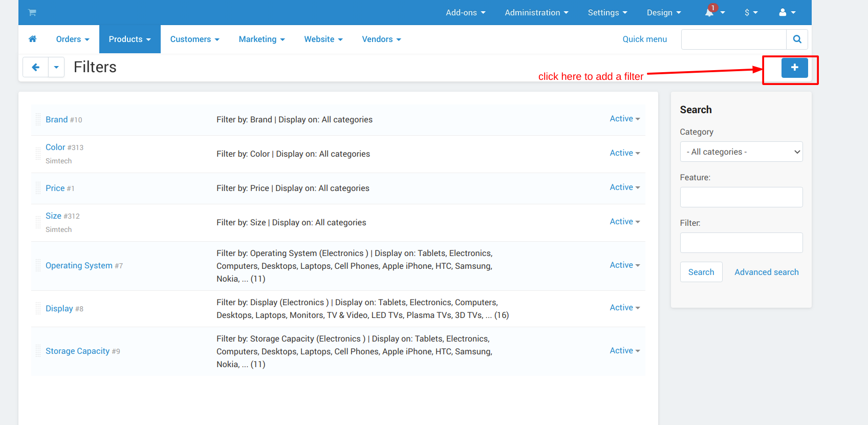Grab the drag handle for Brand filter
Image resolution: width=868 pixels, height=425 pixels.
(38, 120)
